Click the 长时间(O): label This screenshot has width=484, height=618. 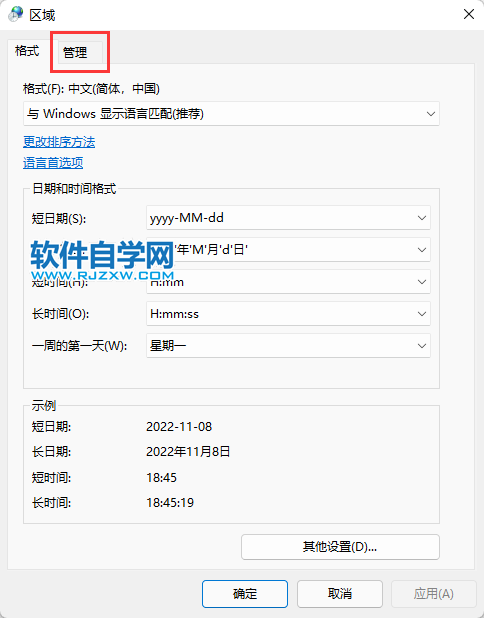coord(60,314)
